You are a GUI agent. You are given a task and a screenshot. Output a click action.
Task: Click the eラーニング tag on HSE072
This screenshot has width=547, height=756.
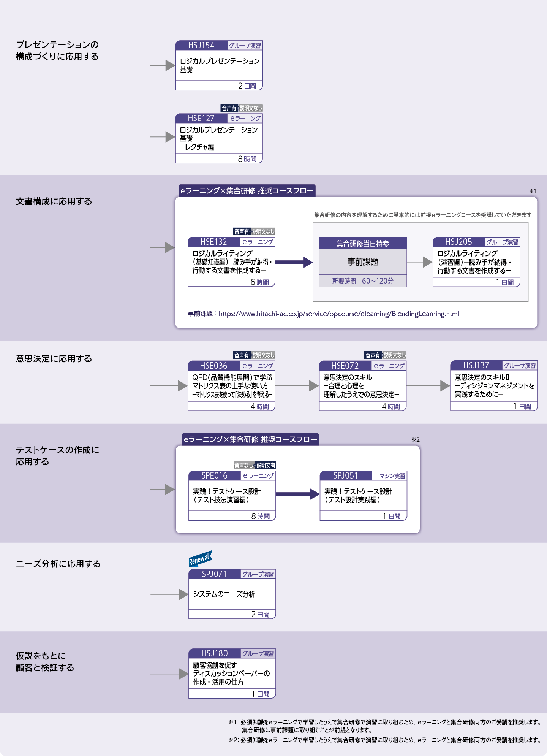(389, 366)
